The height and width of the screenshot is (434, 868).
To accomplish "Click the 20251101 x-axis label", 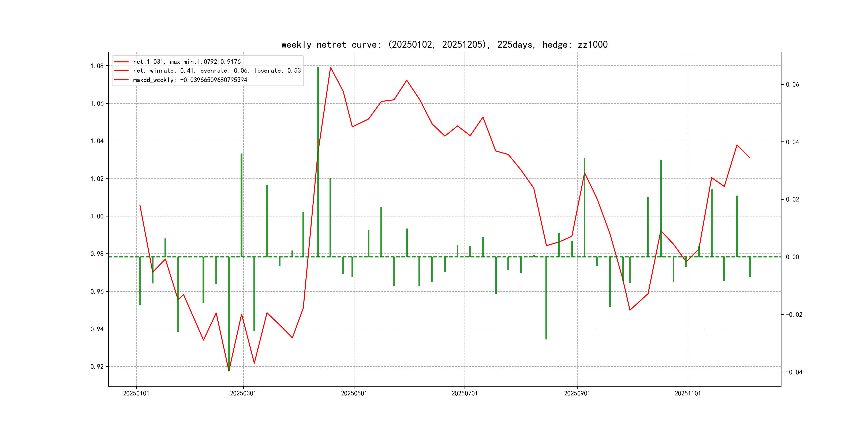I will (687, 393).
